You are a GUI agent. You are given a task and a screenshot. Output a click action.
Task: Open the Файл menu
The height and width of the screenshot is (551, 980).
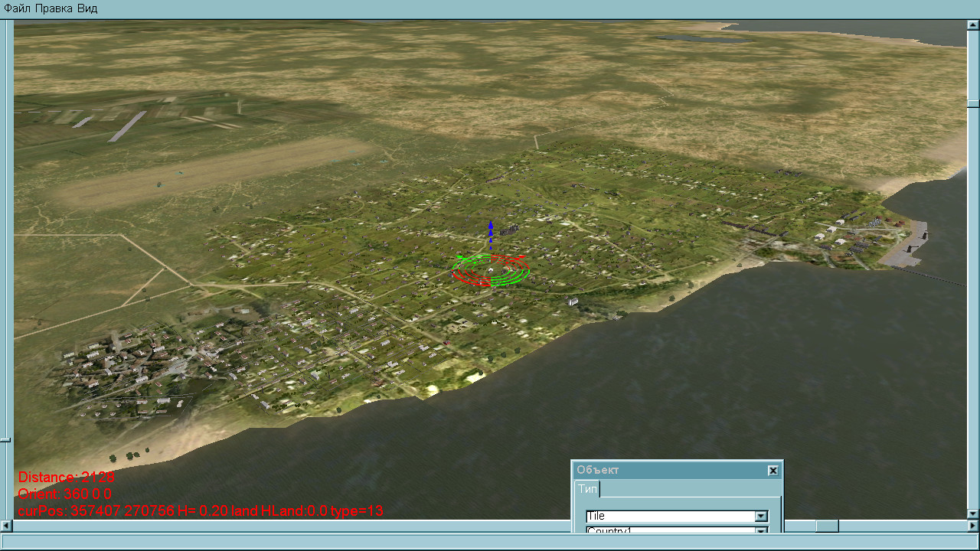[18, 8]
